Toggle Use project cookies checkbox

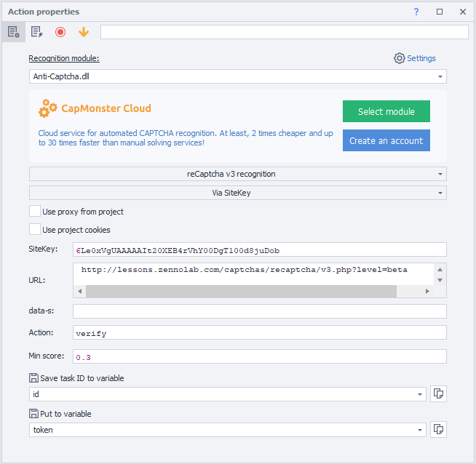pos(35,230)
